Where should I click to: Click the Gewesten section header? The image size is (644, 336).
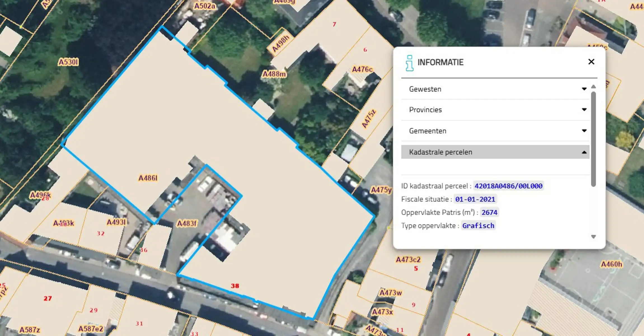pyautogui.click(x=425, y=89)
